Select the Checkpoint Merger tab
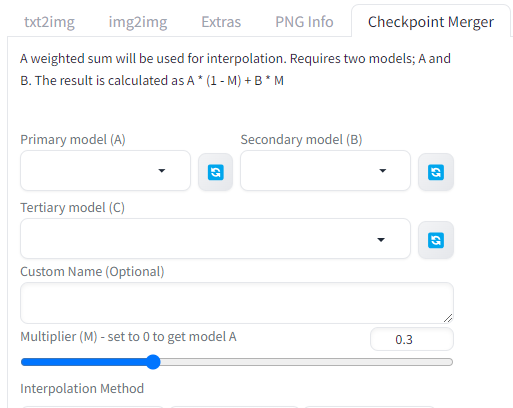The height and width of the screenshot is (408, 513). click(431, 22)
